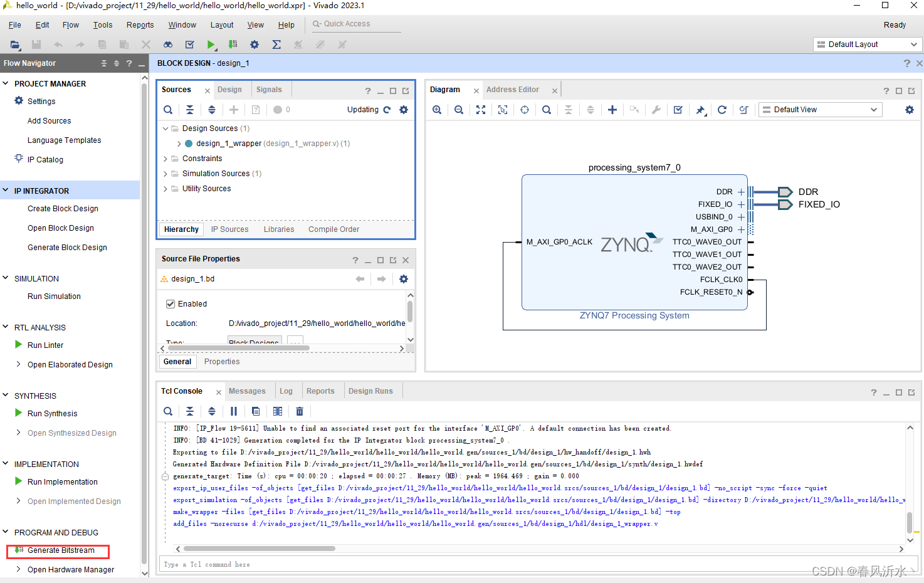Image resolution: width=924 pixels, height=583 pixels.
Task: Click Open Hardware Manager
Action: tap(71, 570)
